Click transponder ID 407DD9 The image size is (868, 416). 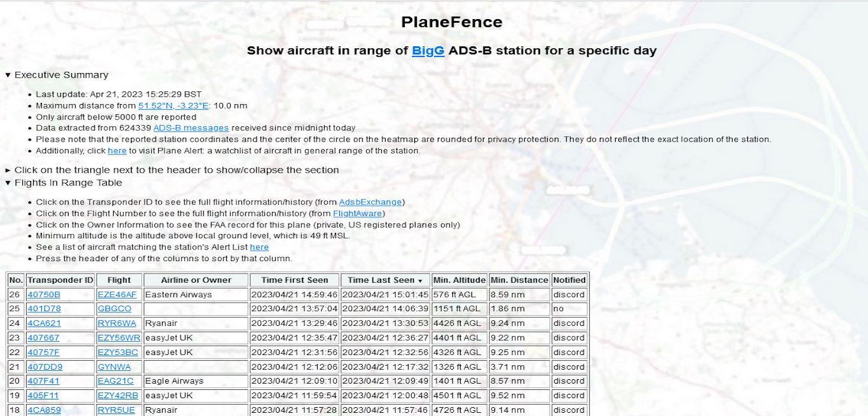click(44, 367)
